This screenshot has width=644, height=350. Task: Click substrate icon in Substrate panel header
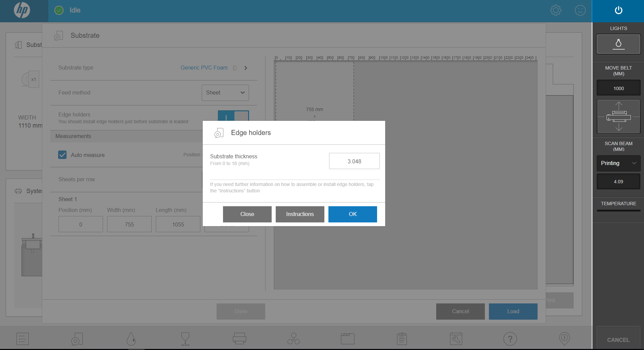point(58,36)
